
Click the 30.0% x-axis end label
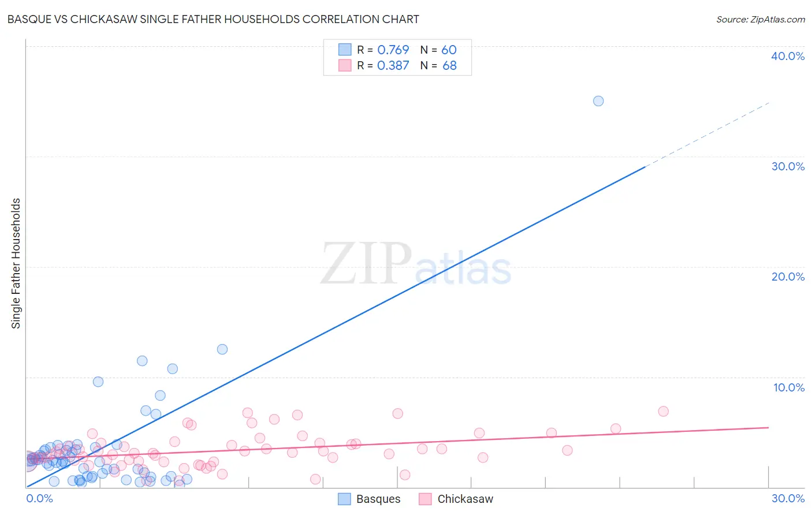point(788,498)
